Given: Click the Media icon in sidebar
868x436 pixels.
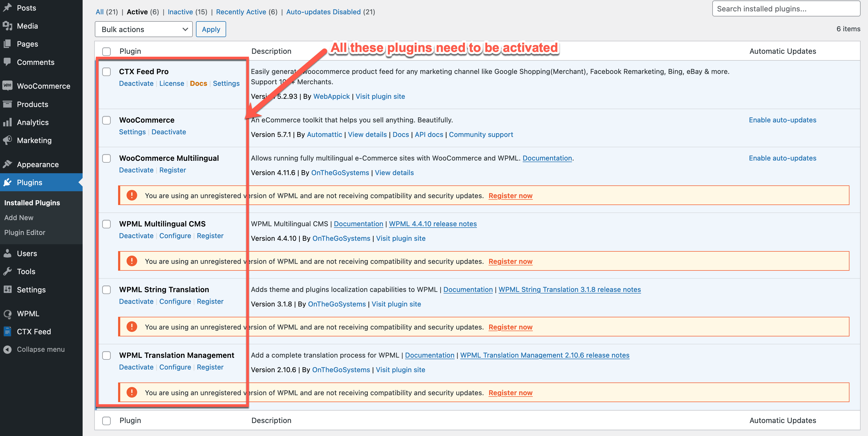Looking at the screenshot, I should pos(7,26).
